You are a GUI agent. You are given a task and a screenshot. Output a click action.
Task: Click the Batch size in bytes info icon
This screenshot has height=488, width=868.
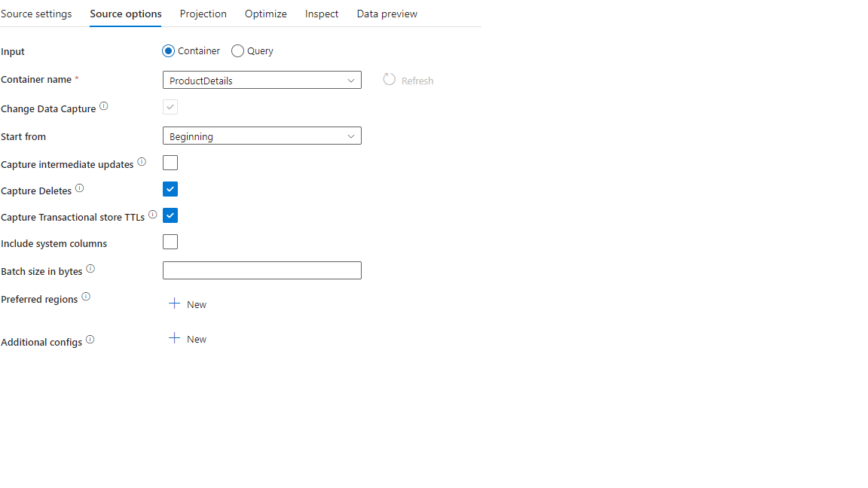[90, 267]
